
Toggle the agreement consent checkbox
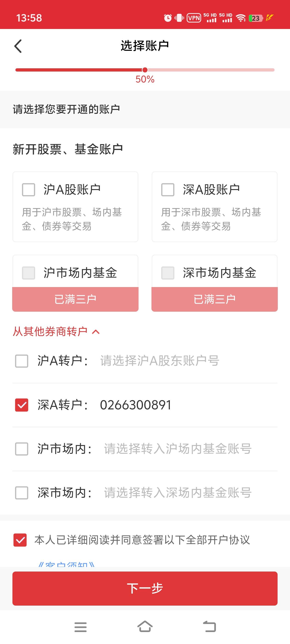click(20, 540)
